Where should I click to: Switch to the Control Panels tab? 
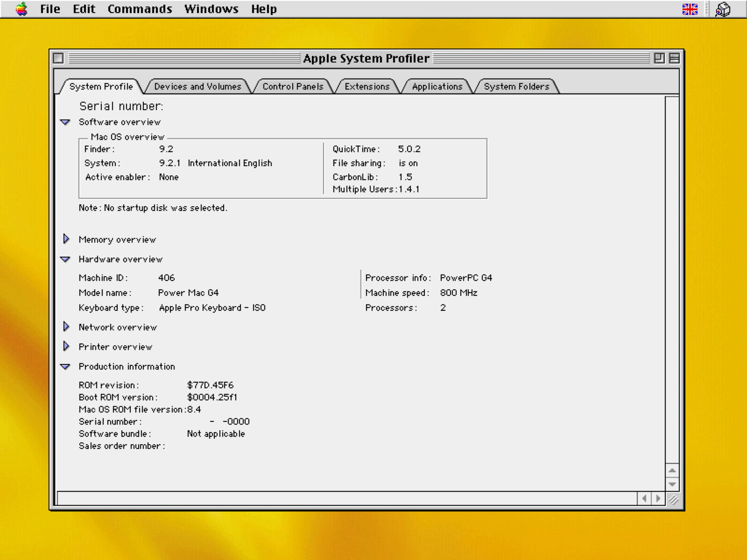pos(293,86)
